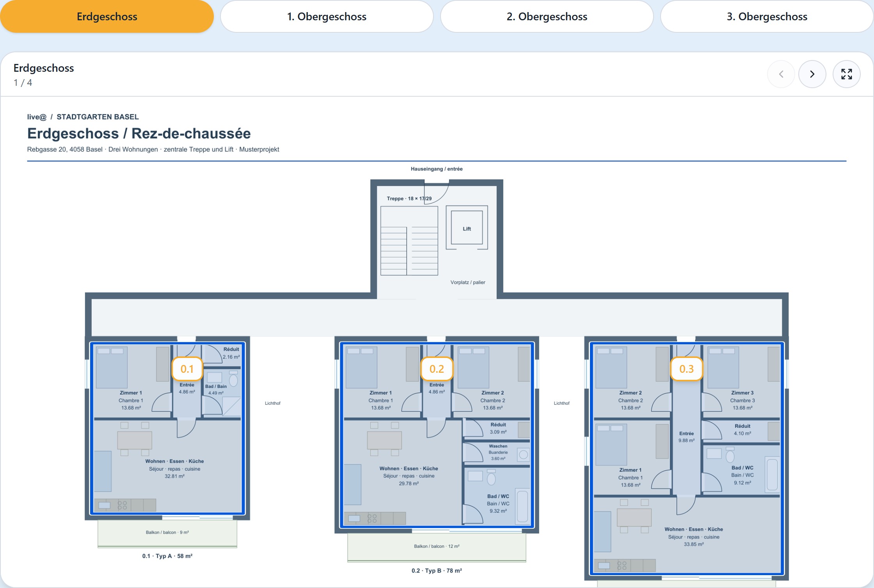Click the '0.1 · Typ A · 58 m²' caption
The width and height of the screenshot is (874, 588).
[167, 556]
